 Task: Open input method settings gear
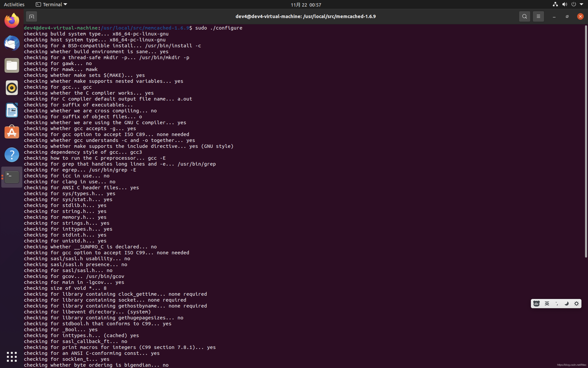click(x=576, y=303)
